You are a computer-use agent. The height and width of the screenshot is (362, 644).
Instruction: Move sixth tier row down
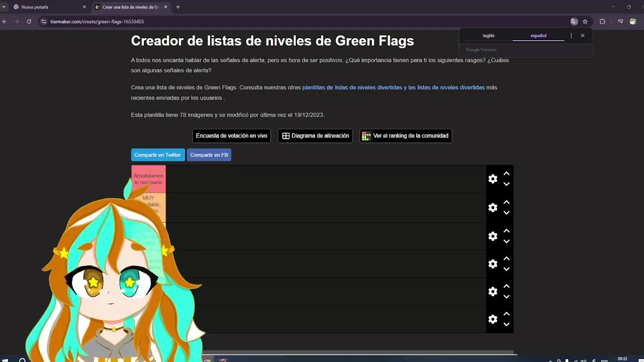pos(507,324)
